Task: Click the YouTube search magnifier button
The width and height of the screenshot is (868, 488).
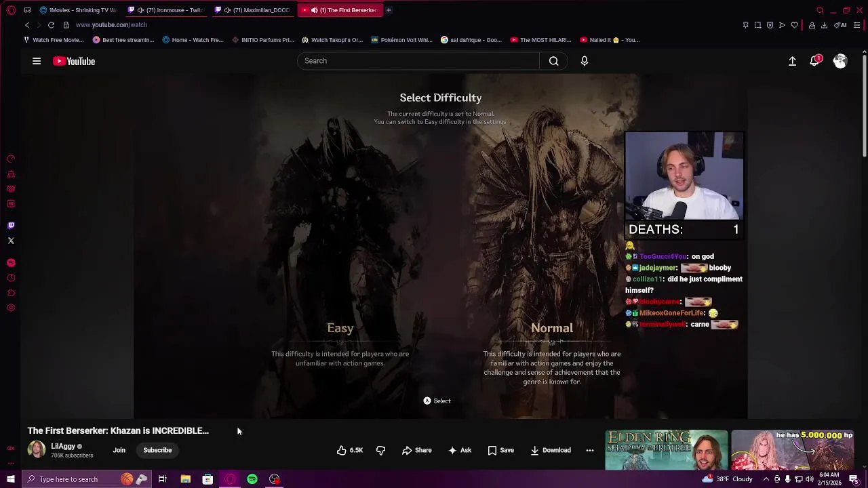Action: coord(554,61)
